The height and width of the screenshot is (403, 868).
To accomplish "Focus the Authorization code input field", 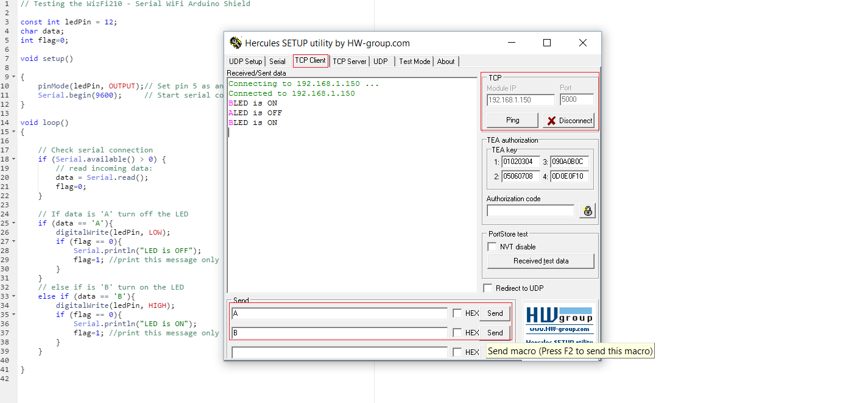I will (x=531, y=211).
